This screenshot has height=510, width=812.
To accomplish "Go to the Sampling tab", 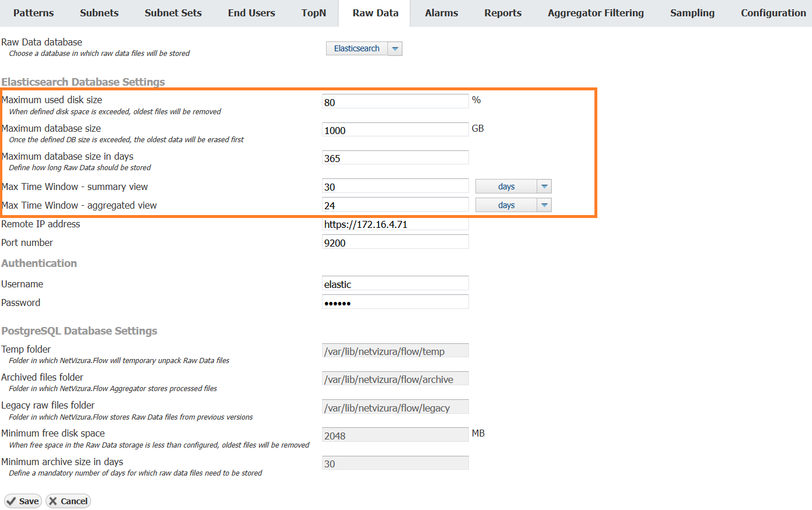I will click(x=692, y=13).
